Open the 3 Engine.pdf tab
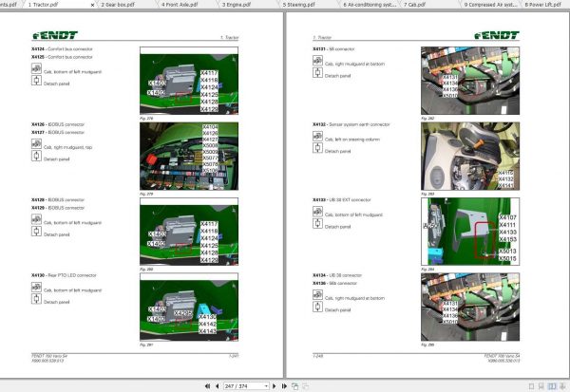 [x=237, y=5]
